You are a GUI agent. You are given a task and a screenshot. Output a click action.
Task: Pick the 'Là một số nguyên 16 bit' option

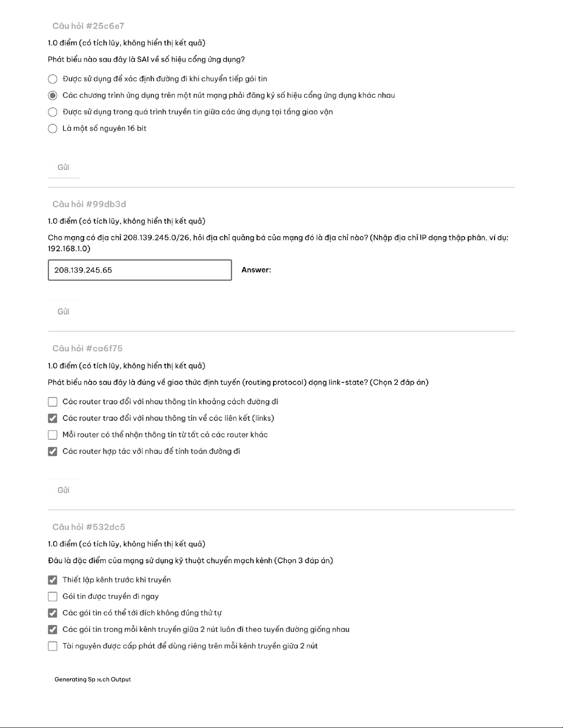pyautogui.click(x=53, y=129)
